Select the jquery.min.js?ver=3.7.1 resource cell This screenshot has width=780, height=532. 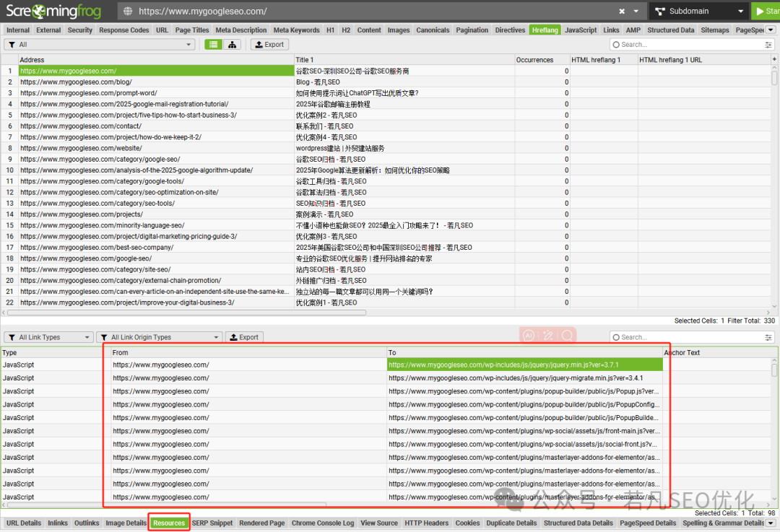point(525,365)
